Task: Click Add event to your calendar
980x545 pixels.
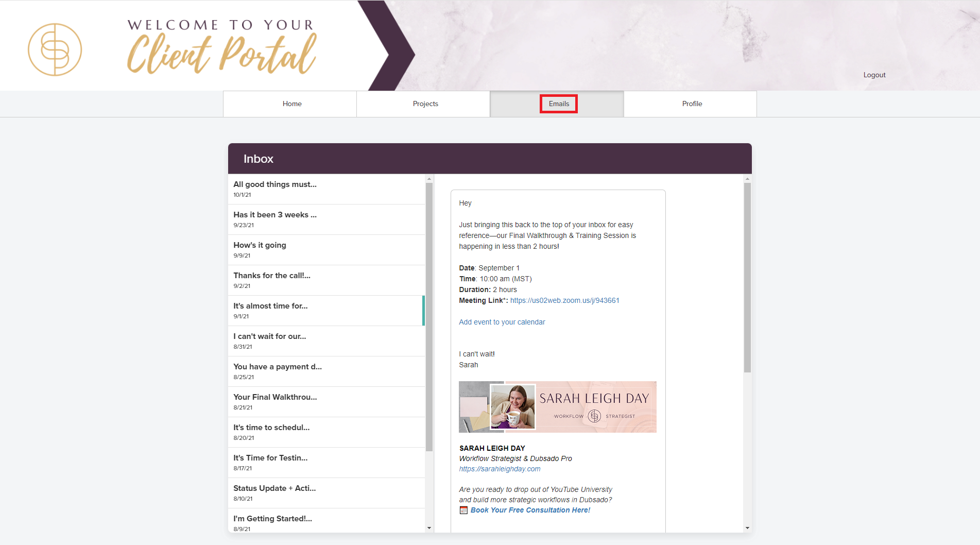Action: (x=502, y=322)
